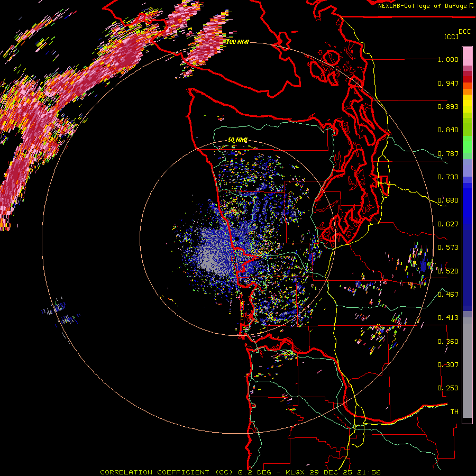Click the 0.947 color scale label
476x476 pixels.
[x=448, y=83]
